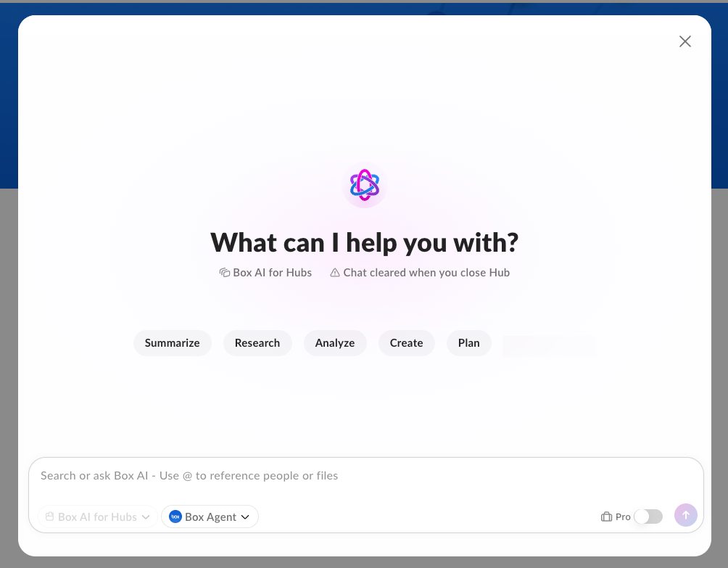Choose the Plan suggestion chip
728x568 pixels.
pyautogui.click(x=468, y=343)
